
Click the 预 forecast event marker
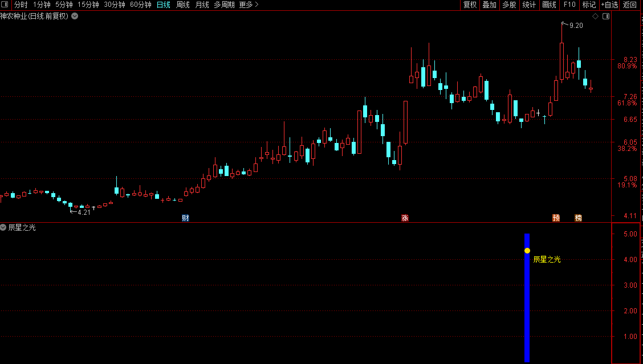[x=556, y=218]
